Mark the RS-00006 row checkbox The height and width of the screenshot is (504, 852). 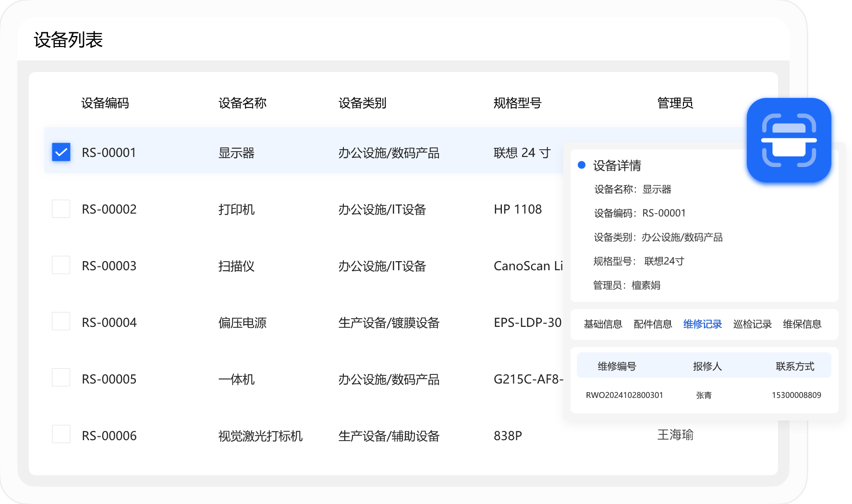[61, 434]
